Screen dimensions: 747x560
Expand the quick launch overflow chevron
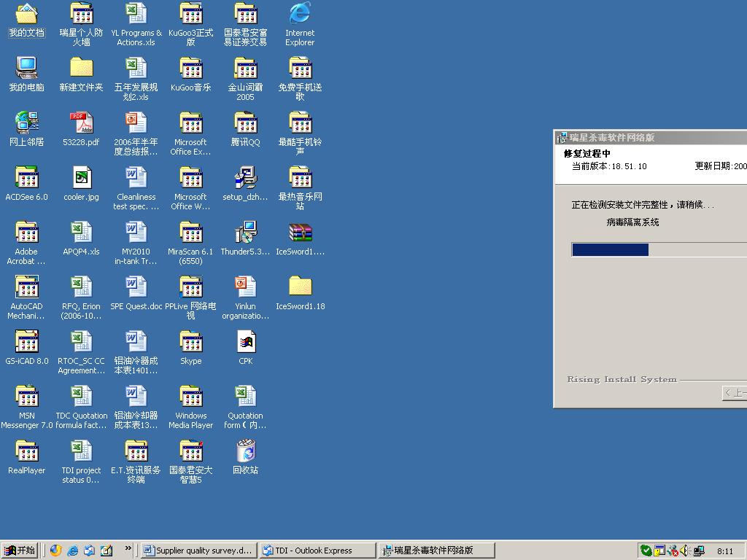click(128, 548)
